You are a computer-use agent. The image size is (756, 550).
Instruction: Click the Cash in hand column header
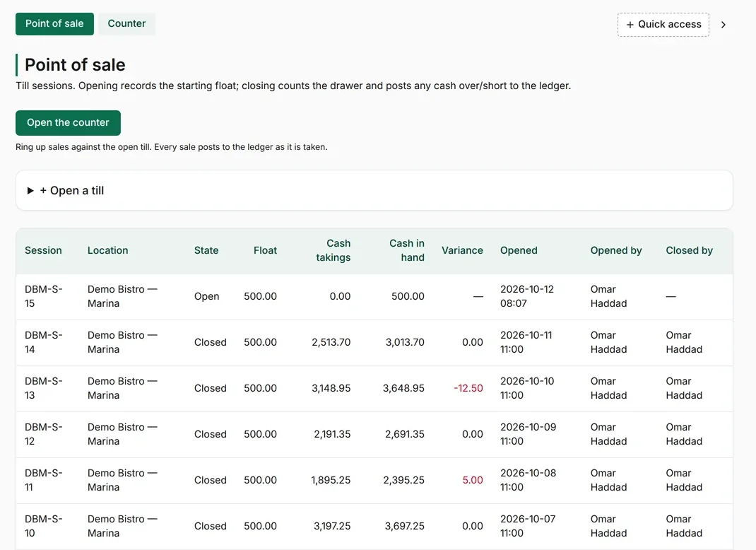(407, 250)
